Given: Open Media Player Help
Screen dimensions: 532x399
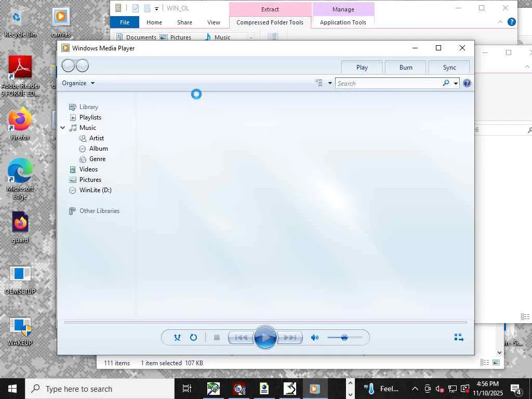Looking at the screenshot, I should click(x=467, y=83).
